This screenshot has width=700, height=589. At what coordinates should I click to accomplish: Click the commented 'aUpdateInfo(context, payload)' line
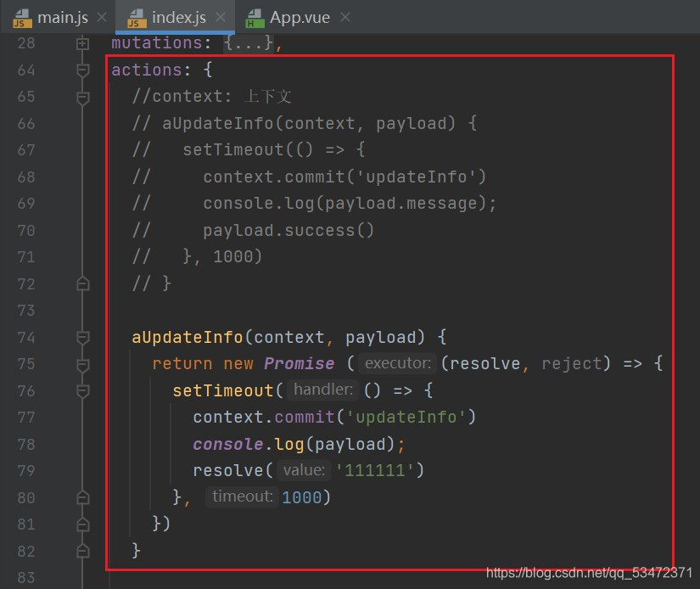point(305,123)
